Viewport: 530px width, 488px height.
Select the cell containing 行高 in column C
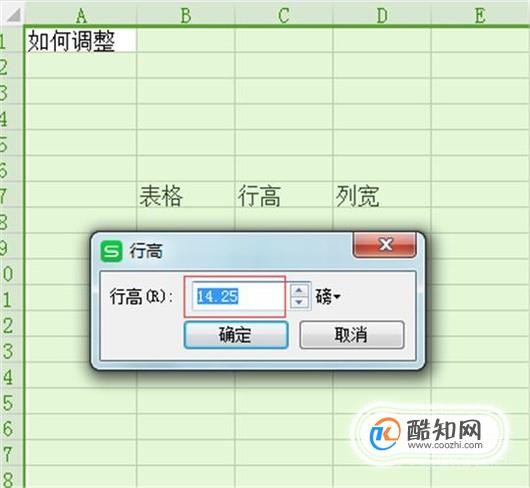pos(284,194)
